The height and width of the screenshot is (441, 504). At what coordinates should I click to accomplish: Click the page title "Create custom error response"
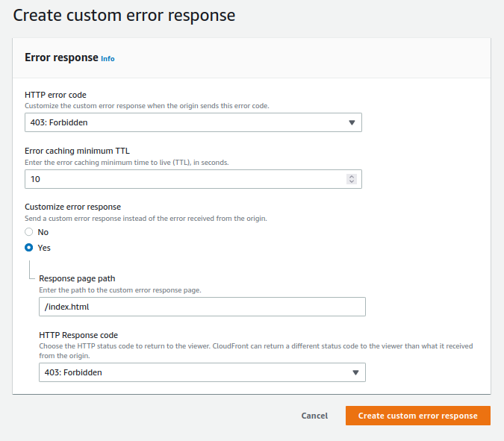pyautogui.click(x=124, y=14)
